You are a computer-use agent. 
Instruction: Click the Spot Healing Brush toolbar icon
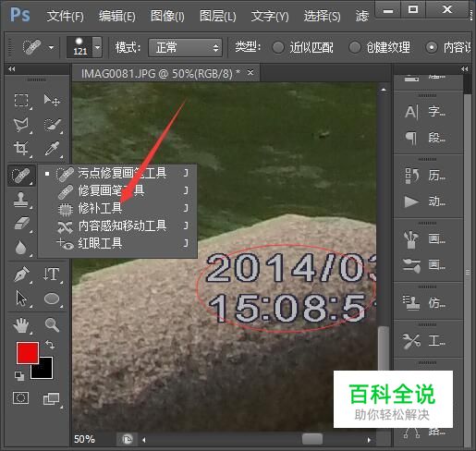(x=21, y=175)
